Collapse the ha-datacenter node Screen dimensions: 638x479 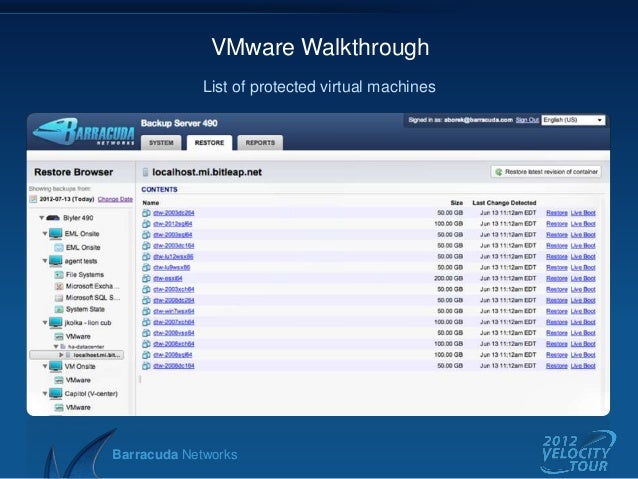56,347
